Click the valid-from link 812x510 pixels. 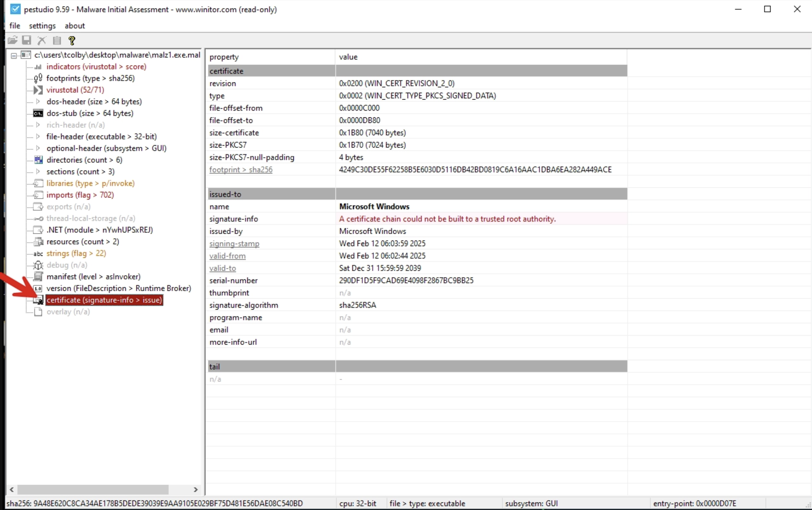227,256
